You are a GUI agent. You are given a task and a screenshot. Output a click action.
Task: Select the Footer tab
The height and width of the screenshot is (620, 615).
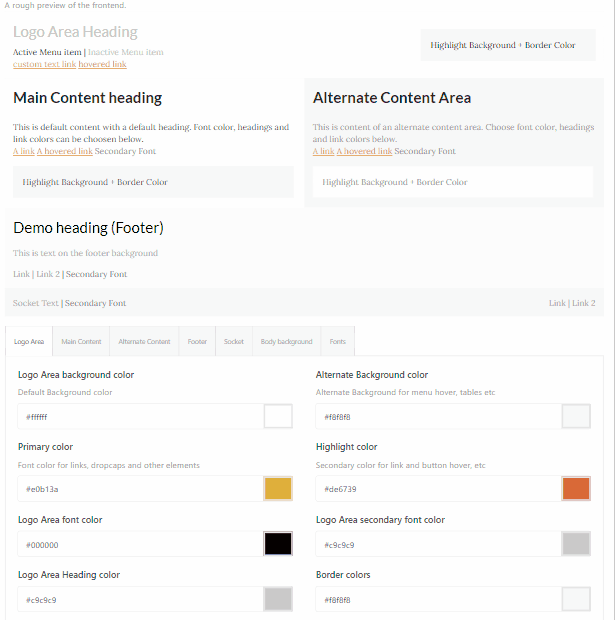[197, 341]
